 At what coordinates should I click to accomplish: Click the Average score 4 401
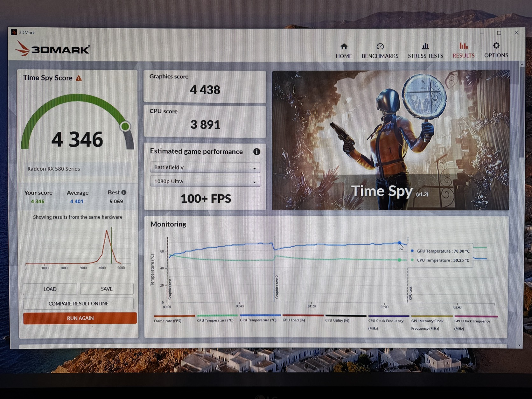[77, 201]
